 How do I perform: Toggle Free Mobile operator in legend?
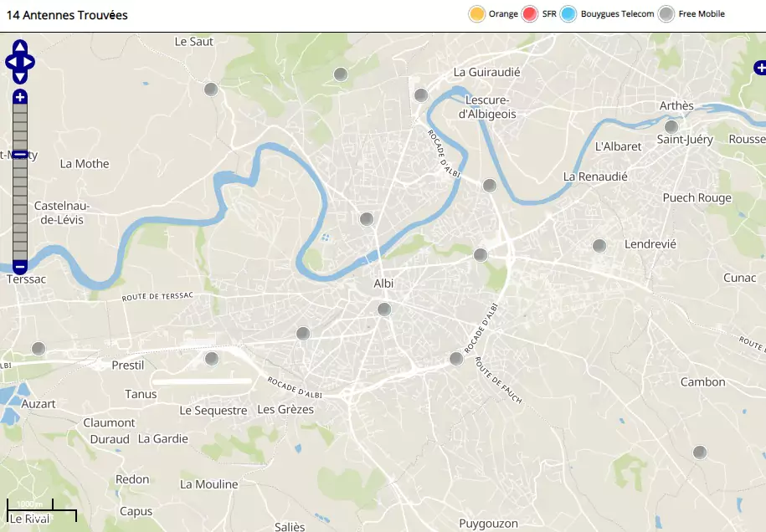(666, 14)
